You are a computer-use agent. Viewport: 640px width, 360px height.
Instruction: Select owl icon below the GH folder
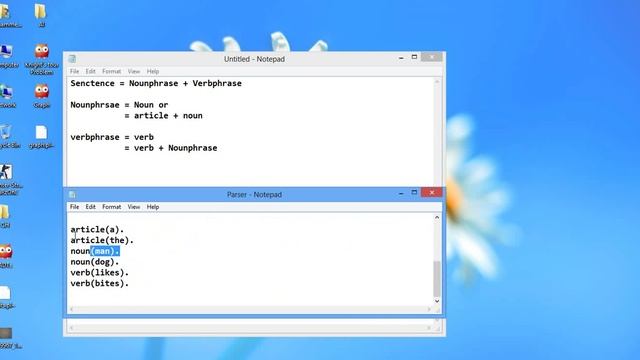pyautogui.click(x=6, y=256)
